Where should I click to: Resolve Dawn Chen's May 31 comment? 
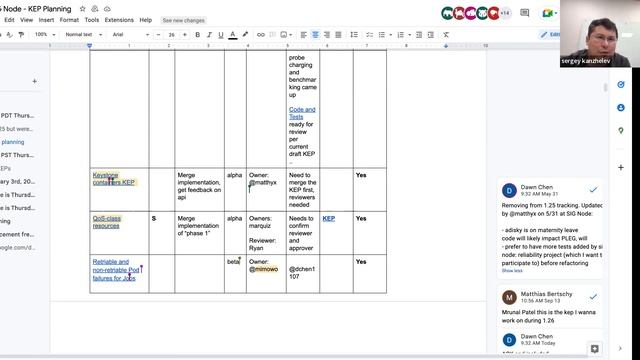click(x=593, y=190)
